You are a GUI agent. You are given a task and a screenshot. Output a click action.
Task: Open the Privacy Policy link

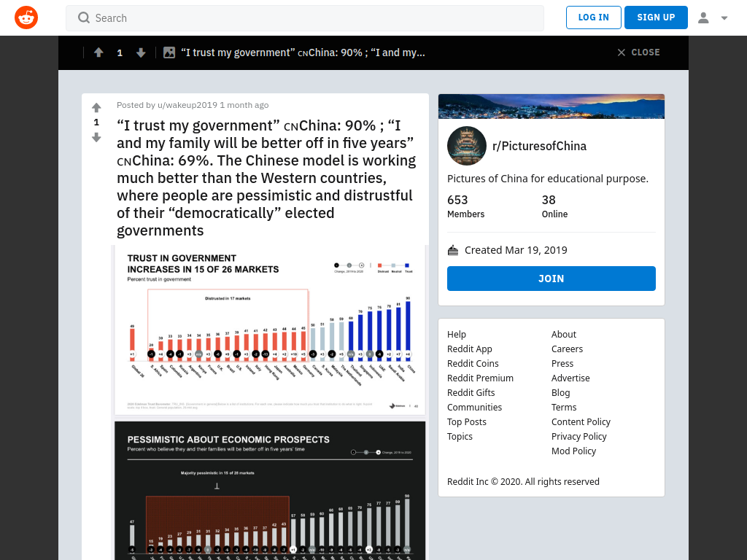pos(579,436)
